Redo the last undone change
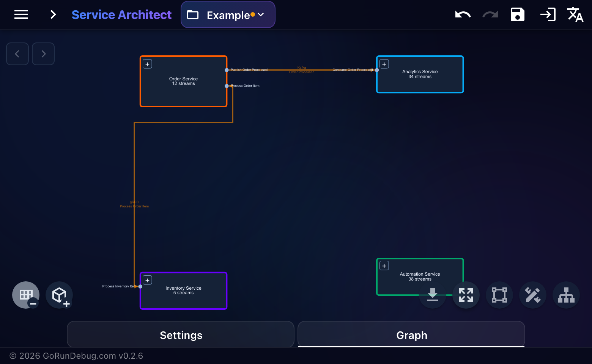Screen dimensions: 592x364 [x=490, y=14]
